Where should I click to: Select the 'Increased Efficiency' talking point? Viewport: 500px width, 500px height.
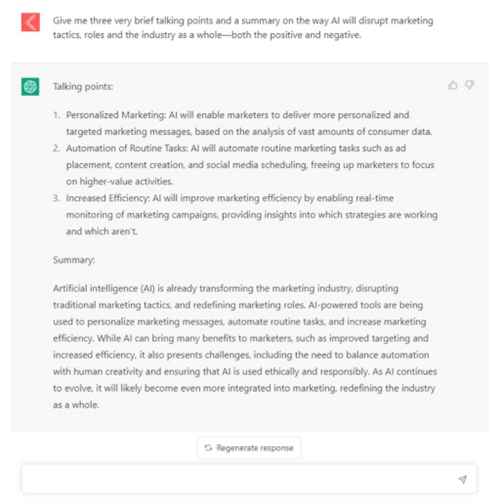(x=252, y=215)
